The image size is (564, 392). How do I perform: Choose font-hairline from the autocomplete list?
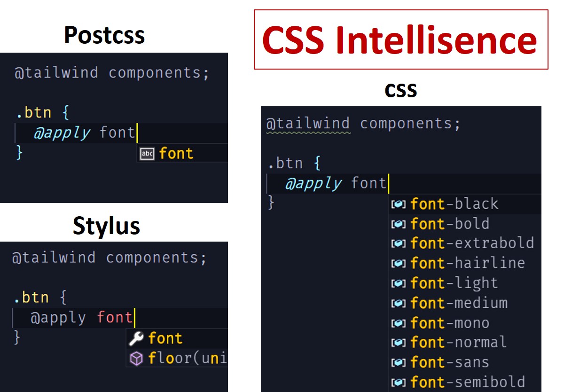[x=465, y=263]
